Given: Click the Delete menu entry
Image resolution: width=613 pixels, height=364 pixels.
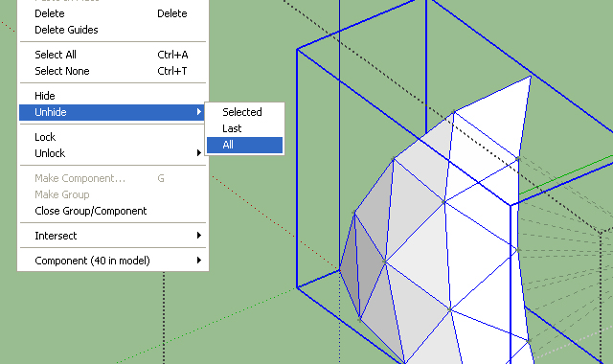Looking at the screenshot, I should (x=113, y=13).
